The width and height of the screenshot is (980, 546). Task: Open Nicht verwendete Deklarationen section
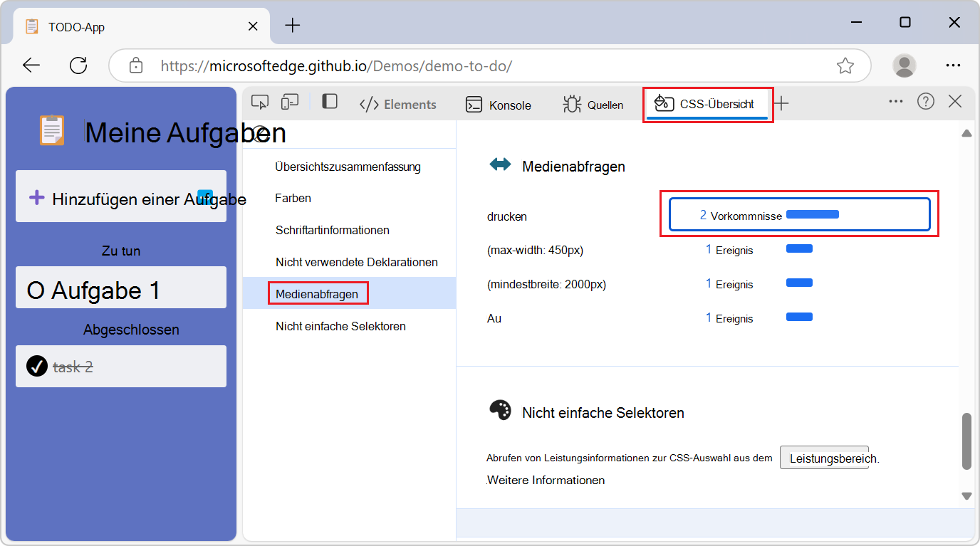[356, 262]
